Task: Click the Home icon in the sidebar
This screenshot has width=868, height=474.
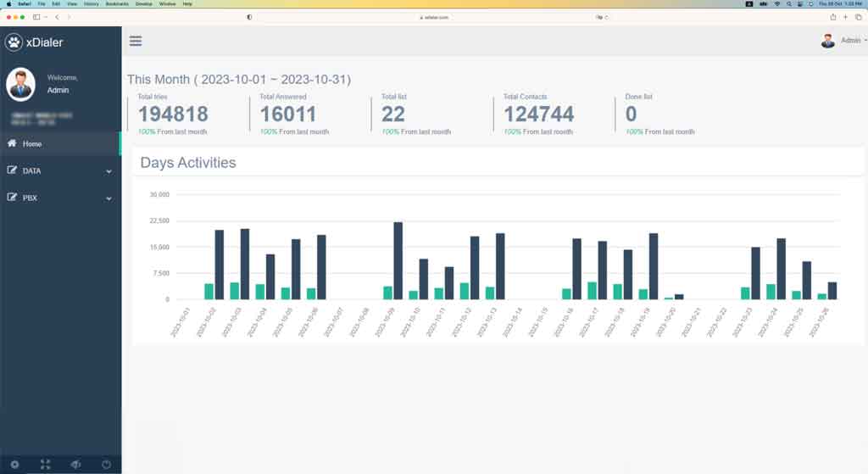Action: tap(12, 143)
